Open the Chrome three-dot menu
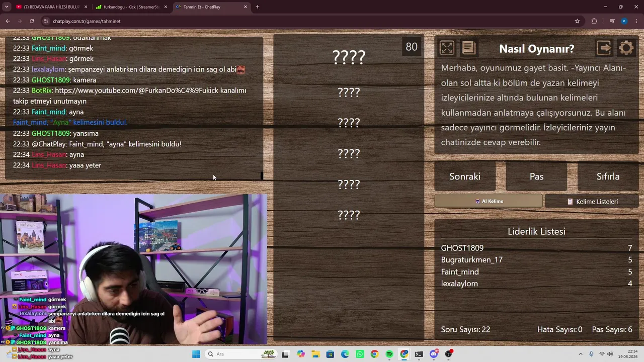The width and height of the screenshot is (644, 362). click(637, 21)
